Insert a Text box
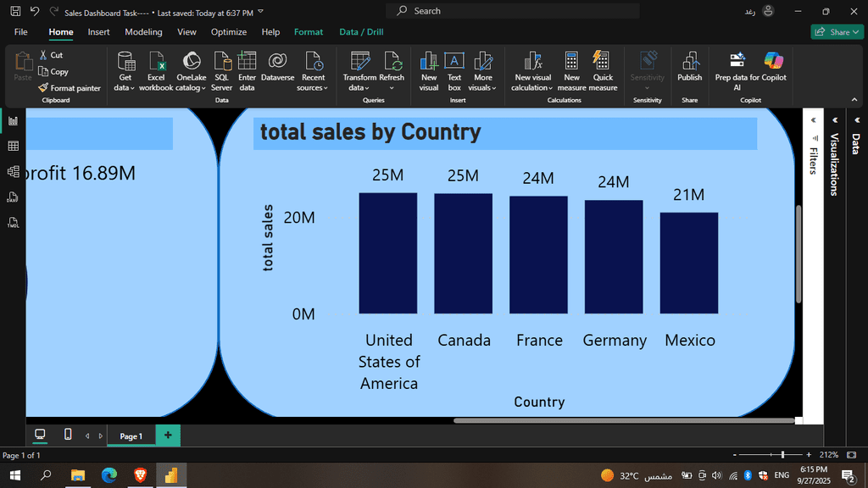868x488 pixels. tap(454, 62)
